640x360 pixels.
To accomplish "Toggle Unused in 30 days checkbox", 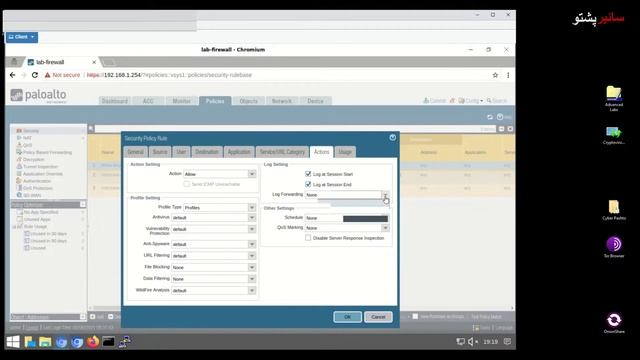I will (x=27, y=233).
